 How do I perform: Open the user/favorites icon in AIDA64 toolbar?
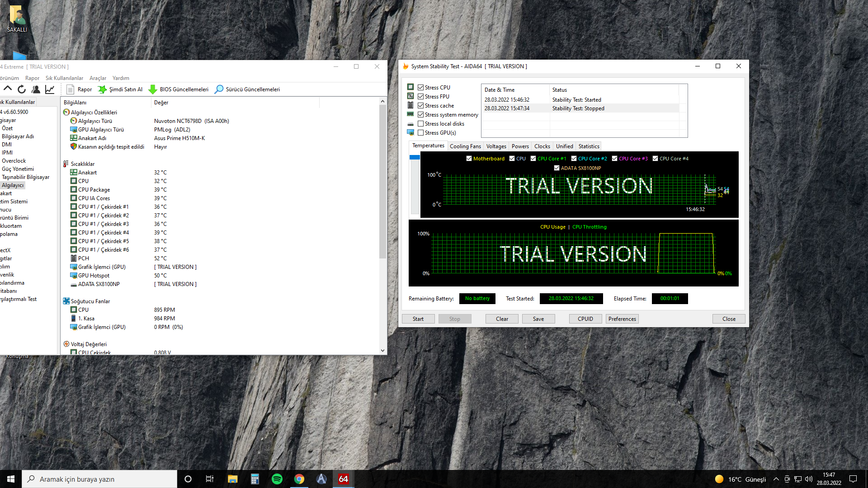[36, 89]
